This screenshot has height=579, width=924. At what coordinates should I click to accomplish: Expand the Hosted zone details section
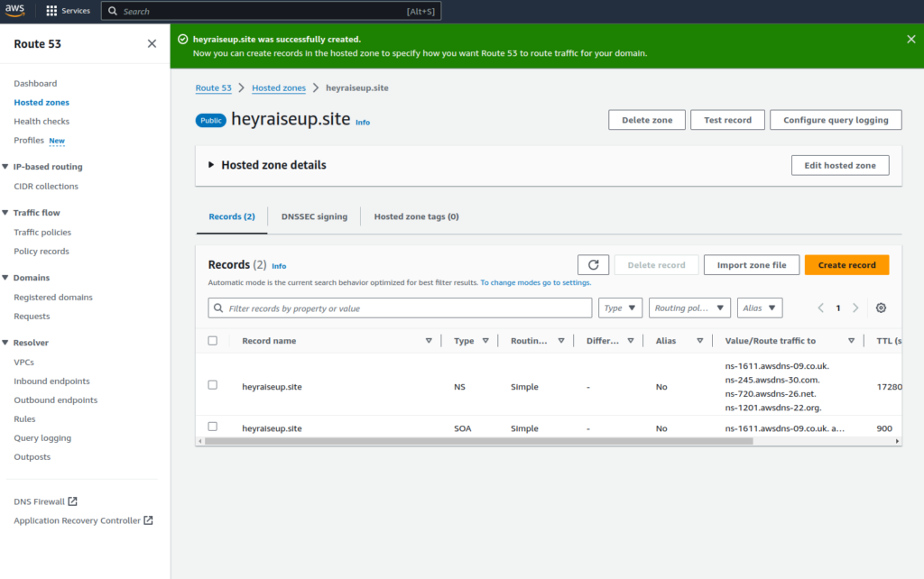pyautogui.click(x=211, y=165)
